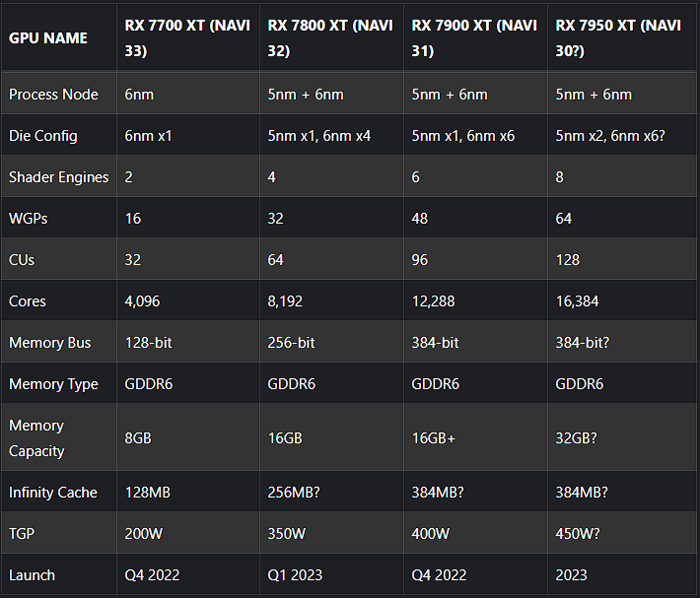This screenshot has width=700, height=598.
Task: Select the Memory Bus row label
Action: pyautogui.click(x=49, y=343)
